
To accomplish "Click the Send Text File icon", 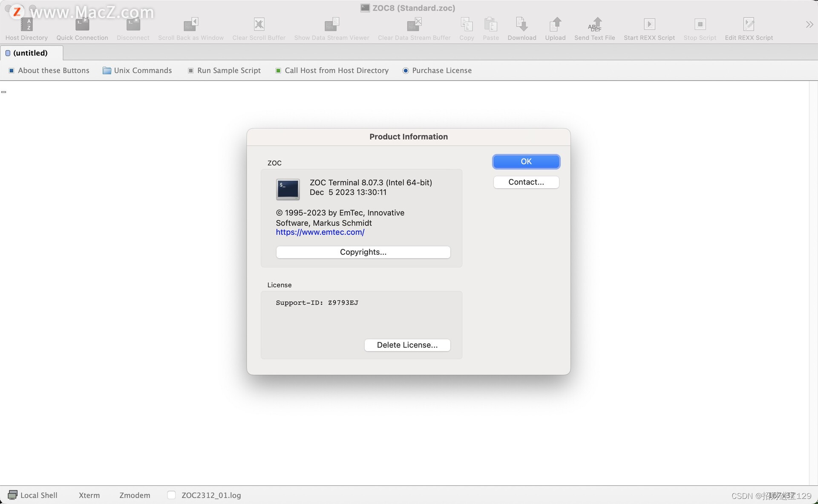I will pyautogui.click(x=595, y=25).
